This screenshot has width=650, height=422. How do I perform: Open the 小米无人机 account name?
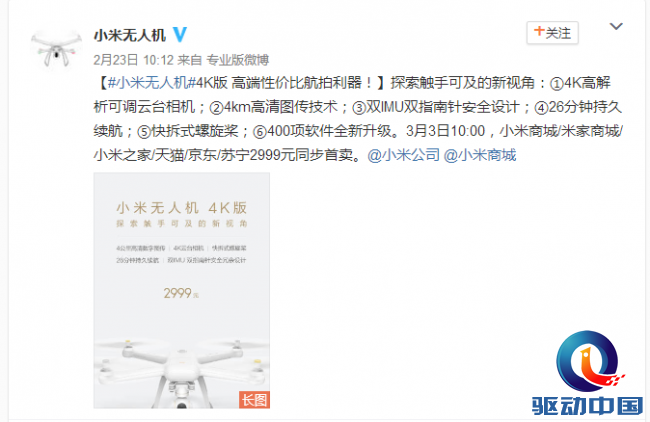click(x=130, y=35)
